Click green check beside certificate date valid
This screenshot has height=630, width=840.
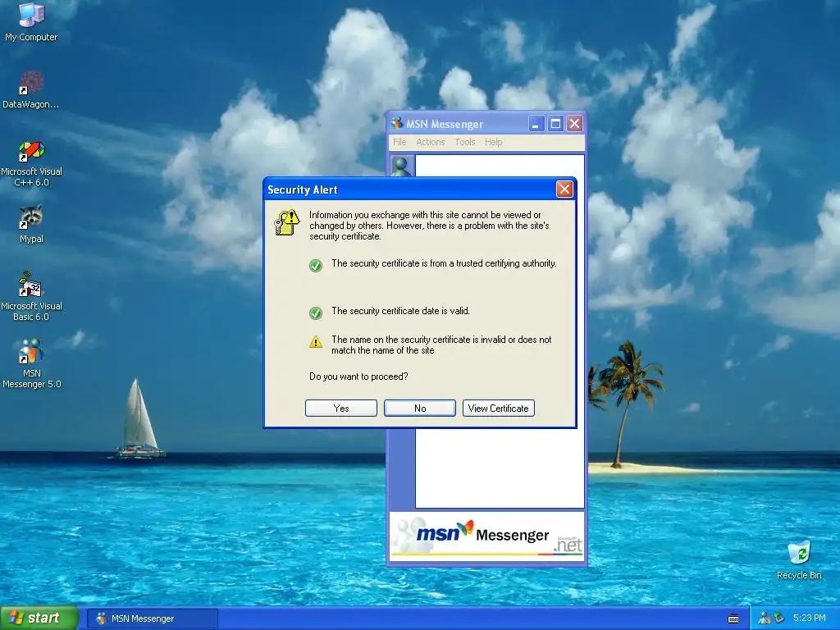tap(316, 313)
